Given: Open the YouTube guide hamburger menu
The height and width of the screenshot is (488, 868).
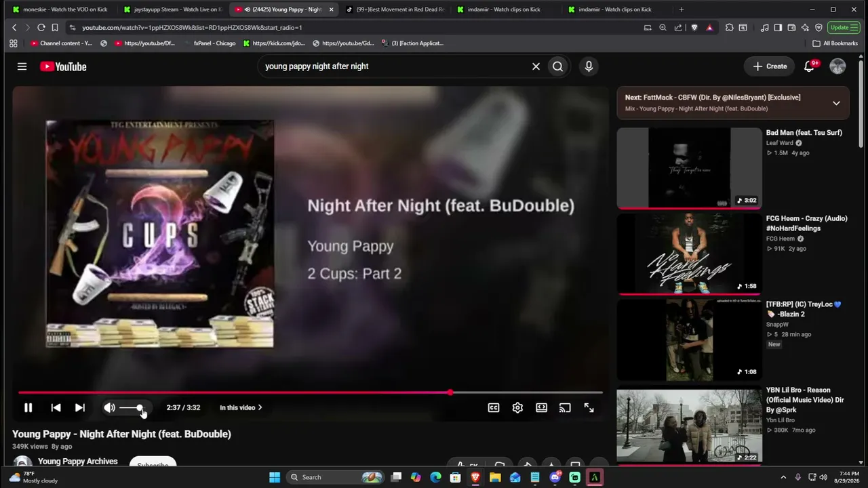Looking at the screenshot, I should 22,66.
